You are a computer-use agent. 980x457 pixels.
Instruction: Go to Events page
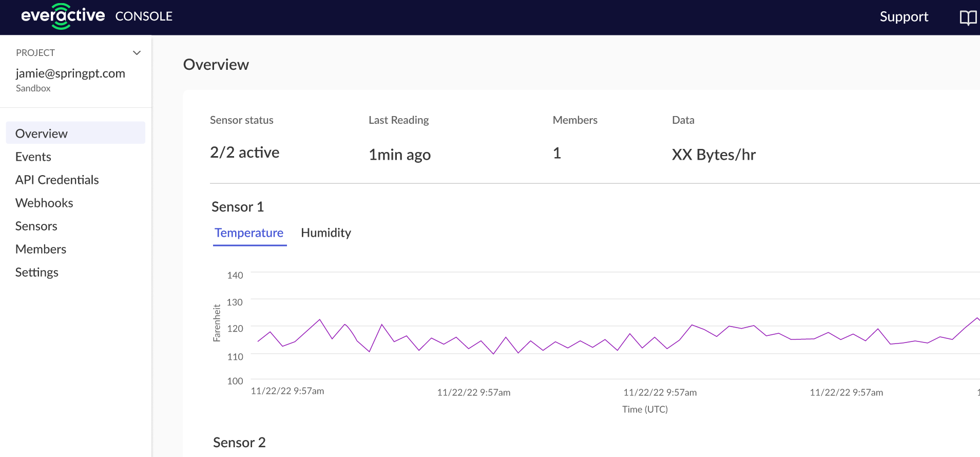33,157
